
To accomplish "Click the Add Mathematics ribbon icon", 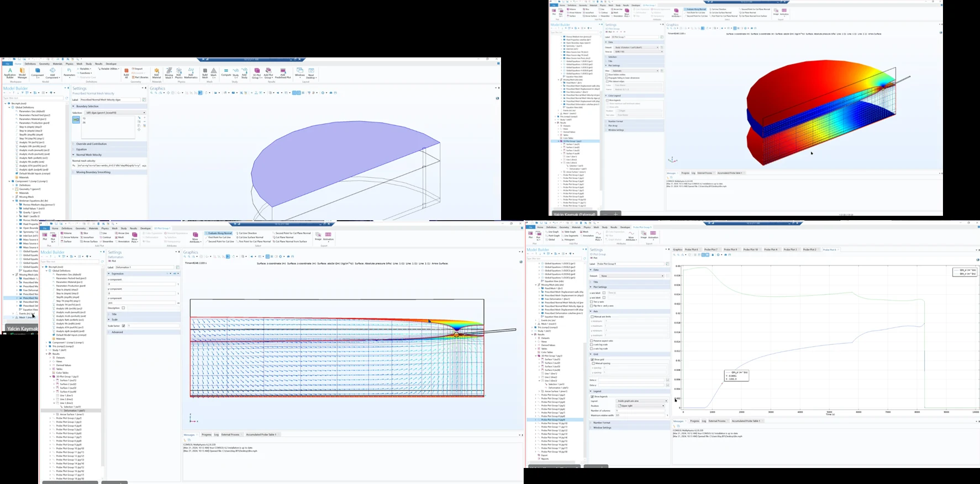I will click(x=191, y=73).
